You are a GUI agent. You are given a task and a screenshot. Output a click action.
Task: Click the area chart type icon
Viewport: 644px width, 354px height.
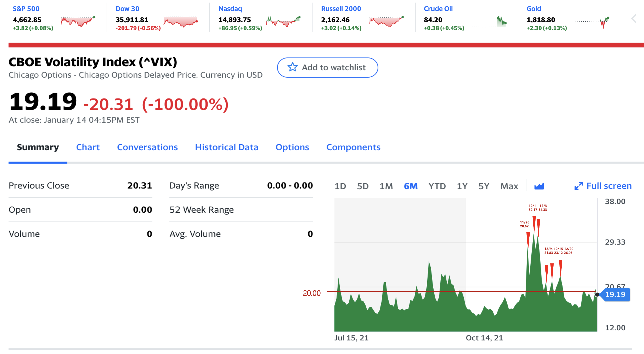click(x=539, y=186)
